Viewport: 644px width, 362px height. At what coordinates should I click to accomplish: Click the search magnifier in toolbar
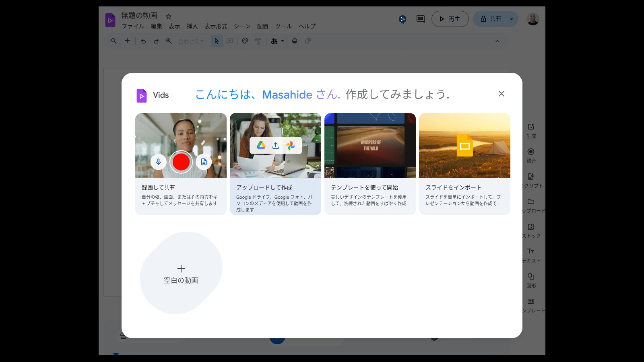(114, 41)
